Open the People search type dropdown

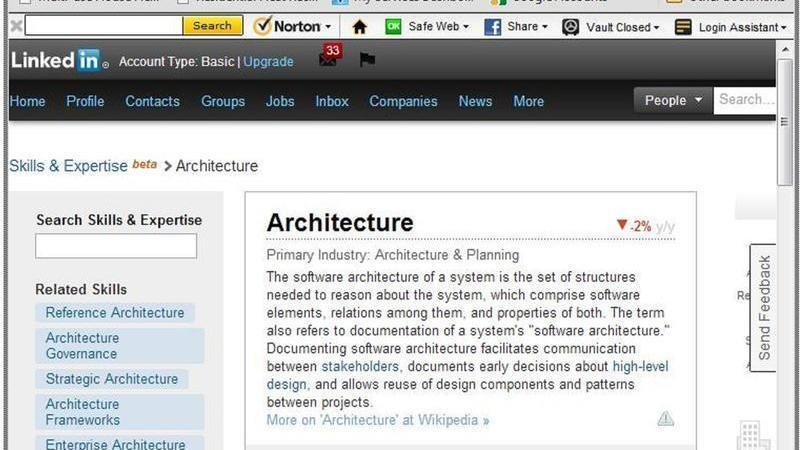(673, 100)
